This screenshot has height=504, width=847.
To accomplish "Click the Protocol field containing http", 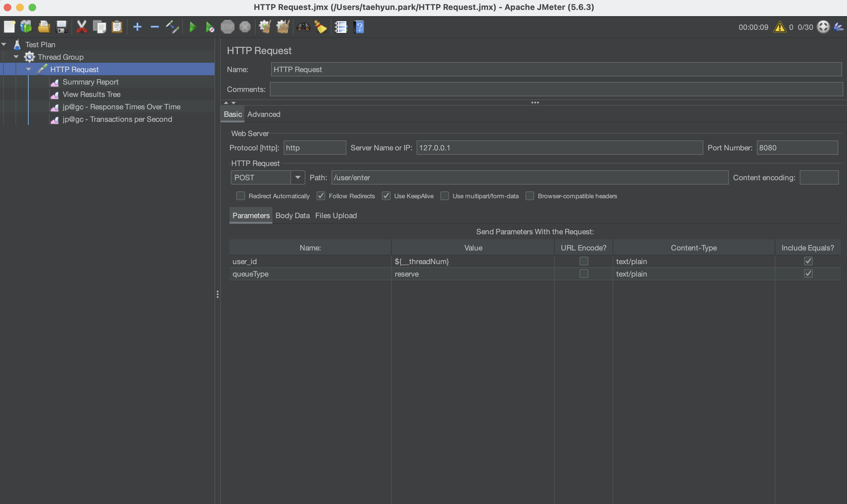I will pyautogui.click(x=315, y=148).
